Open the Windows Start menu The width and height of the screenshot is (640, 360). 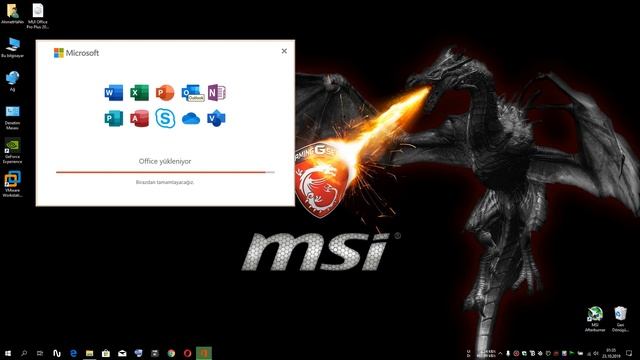click(8, 353)
